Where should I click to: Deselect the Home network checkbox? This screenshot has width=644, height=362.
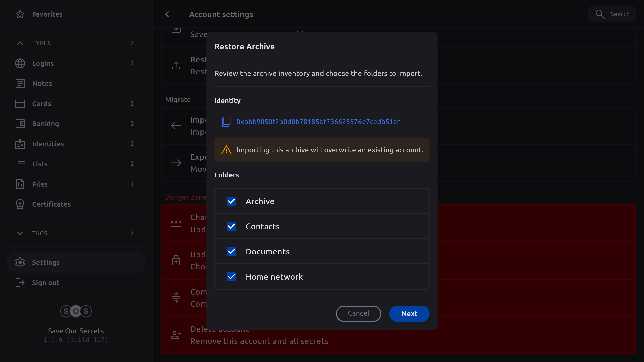pyautogui.click(x=231, y=277)
